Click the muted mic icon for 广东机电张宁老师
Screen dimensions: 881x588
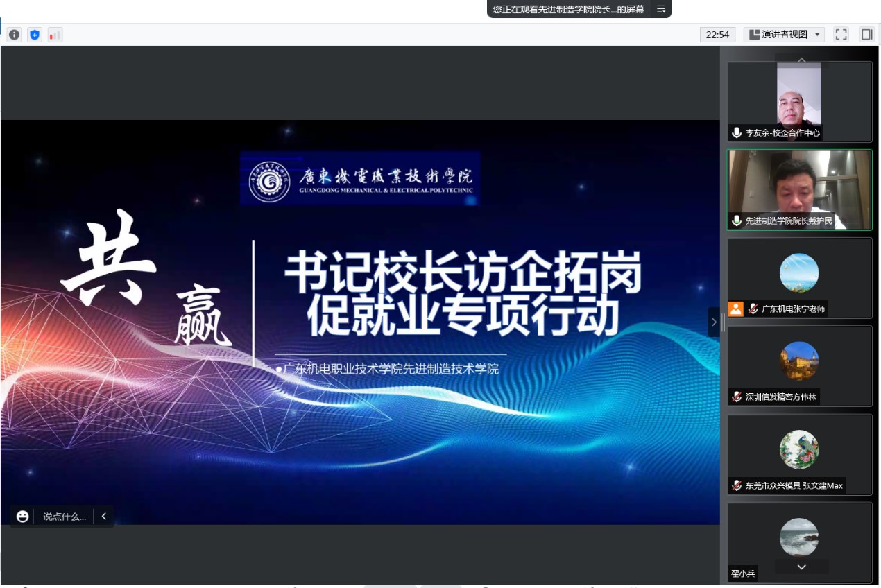753,309
